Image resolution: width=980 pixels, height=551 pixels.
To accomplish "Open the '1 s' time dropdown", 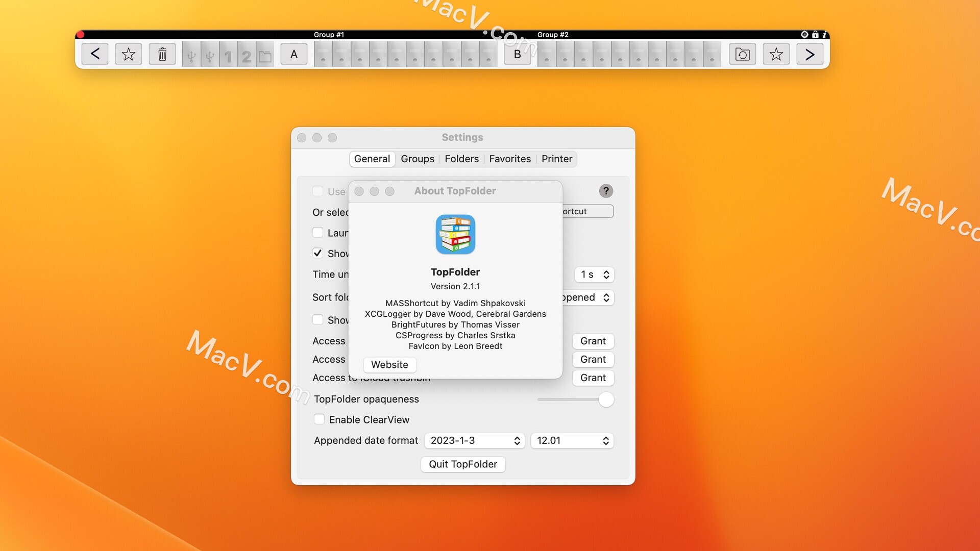I will coord(595,274).
